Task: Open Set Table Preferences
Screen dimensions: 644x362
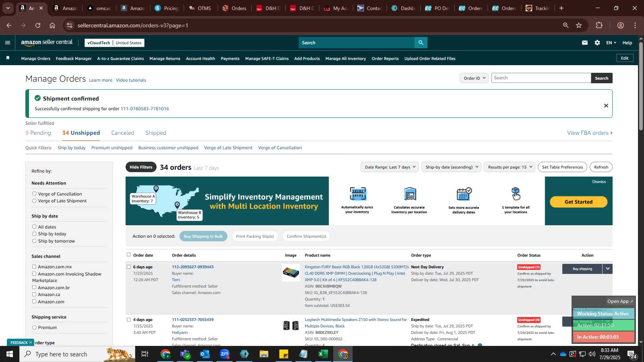Action: click(562, 167)
